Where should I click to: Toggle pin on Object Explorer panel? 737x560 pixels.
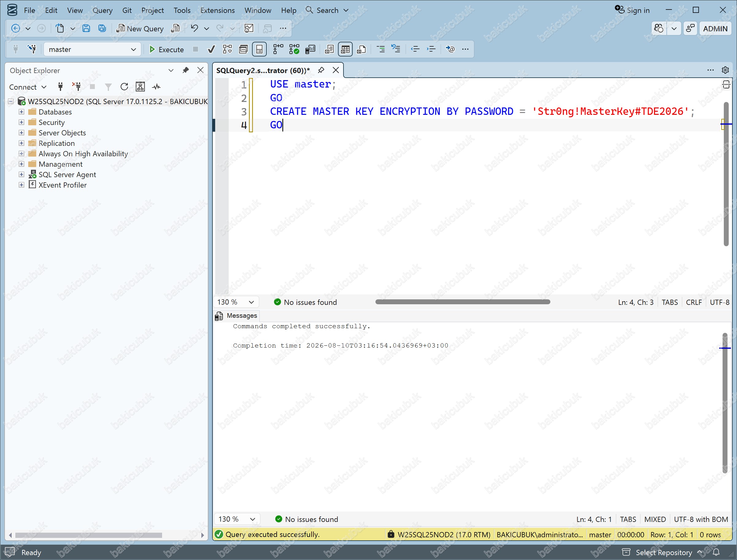click(x=186, y=70)
